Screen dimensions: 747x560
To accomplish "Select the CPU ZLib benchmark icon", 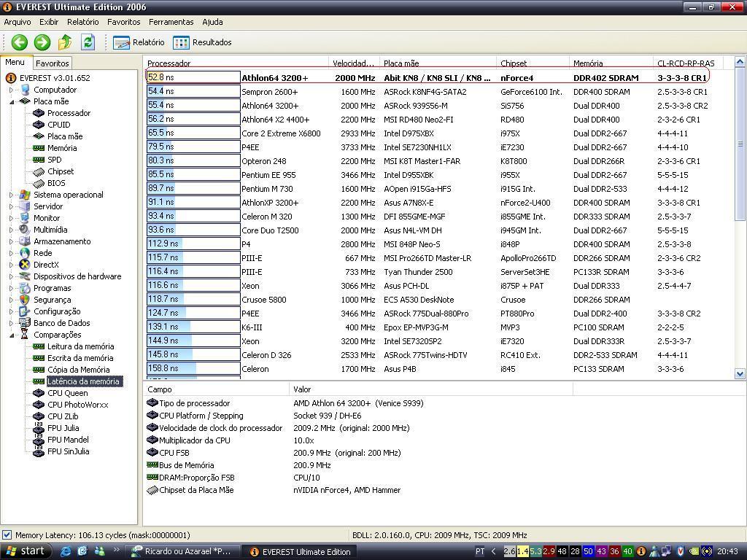I will 39,416.
